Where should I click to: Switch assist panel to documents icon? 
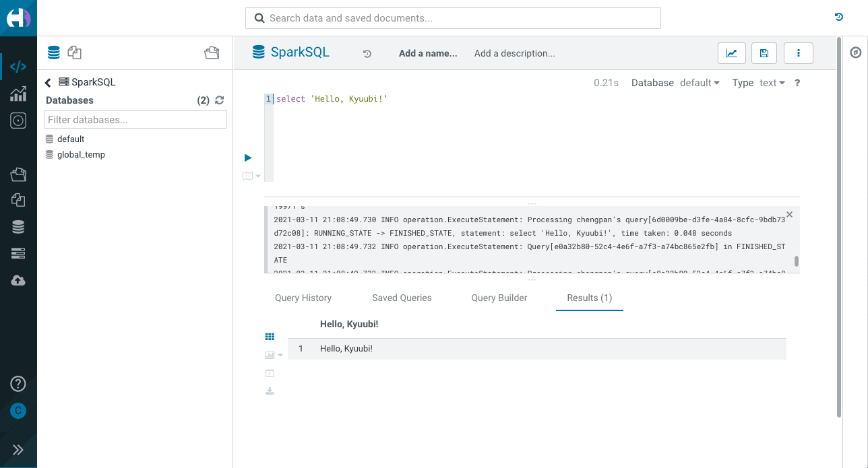[x=75, y=53]
